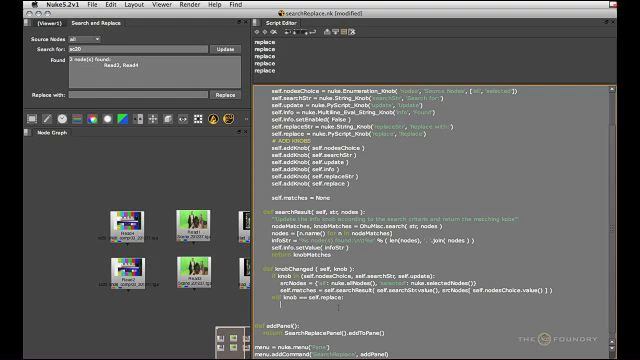Viewport: 640px width, 360px height.
Task: Click the 'def addPanel():' code line
Action: [277, 326]
